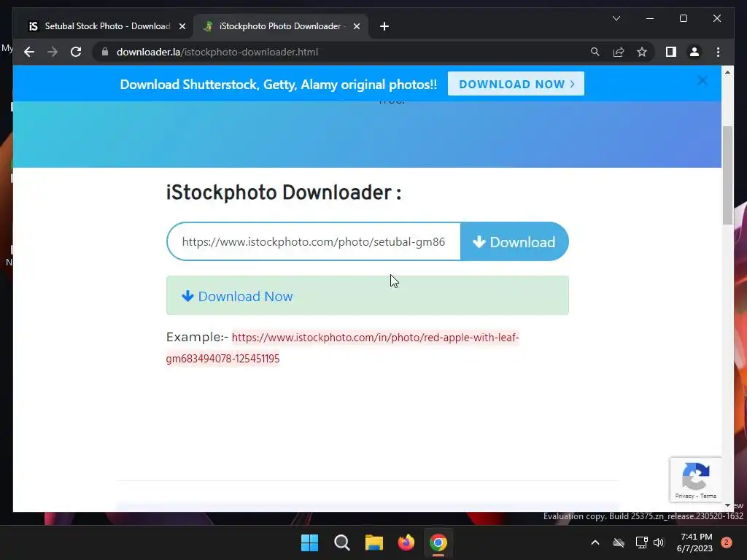Screen dimensions: 747x560
Task: Open network status tray icon
Action: click(x=641, y=542)
